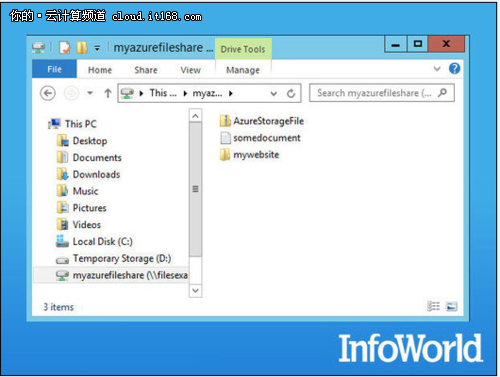Click the AzureStorageFile folder icon
This screenshot has width=500, height=377.
225,121
